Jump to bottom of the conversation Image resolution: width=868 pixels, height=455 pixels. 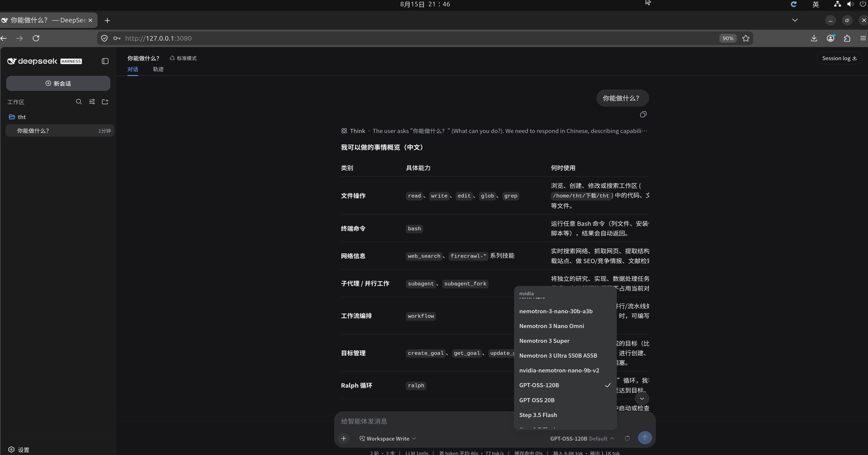(642, 399)
